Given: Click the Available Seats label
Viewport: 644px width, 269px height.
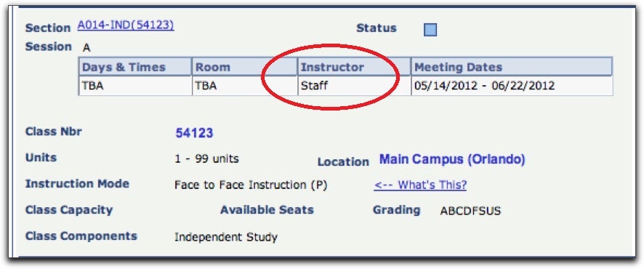Looking at the screenshot, I should 267,210.
